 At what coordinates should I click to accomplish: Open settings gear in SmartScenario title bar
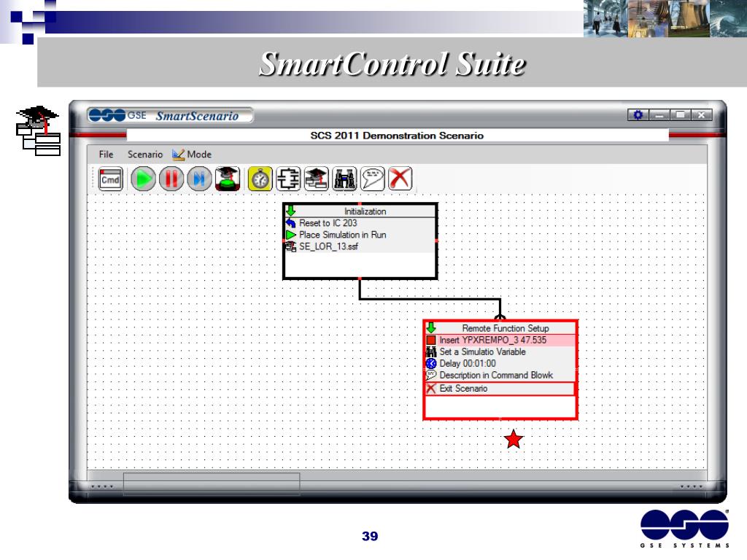pos(638,114)
